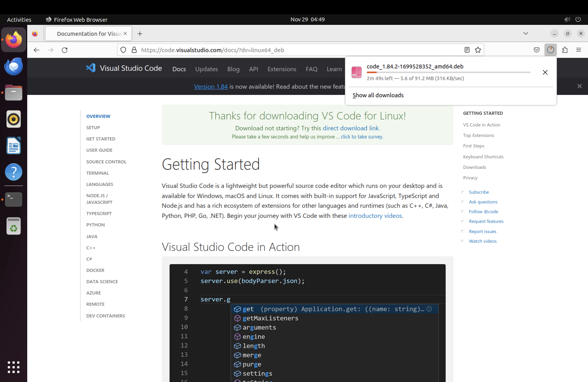Open the introductory videos link
This screenshot has width=588, height=382.
tap(375, 216)
